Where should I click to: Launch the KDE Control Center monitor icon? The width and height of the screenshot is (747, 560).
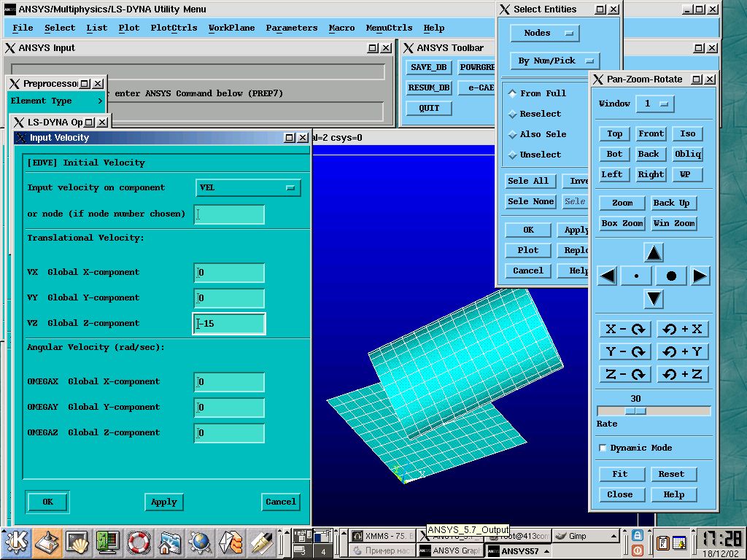(108, 542)
